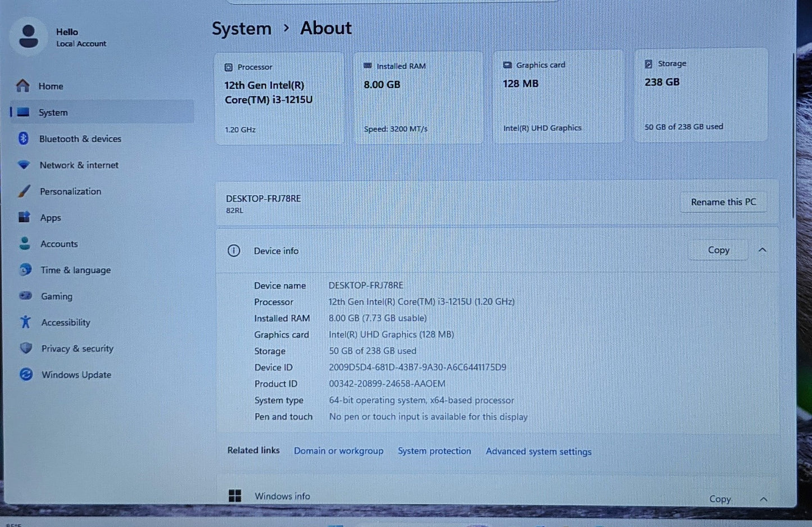Image resolution: width=812 pixels, height=527 pixels.
Task: Click the Graphics card icon
Action: 507,65
